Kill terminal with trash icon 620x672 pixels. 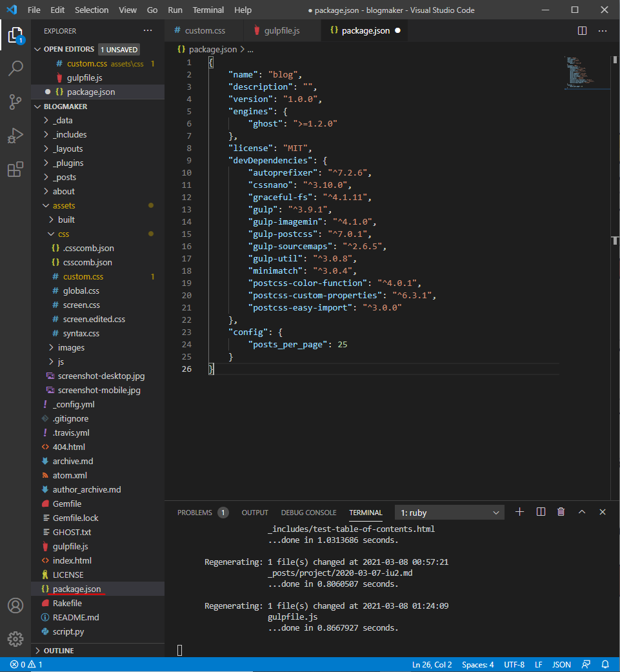tap(561, 512)
